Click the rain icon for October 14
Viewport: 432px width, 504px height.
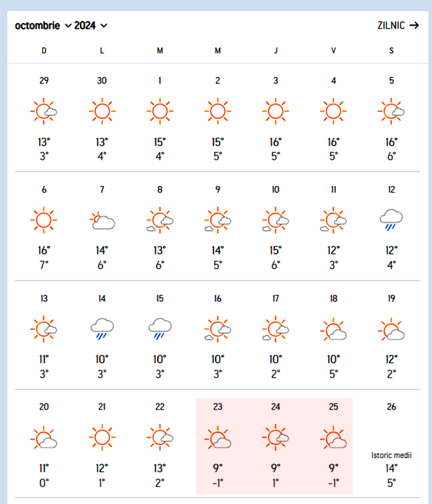[x=102, y=329]
